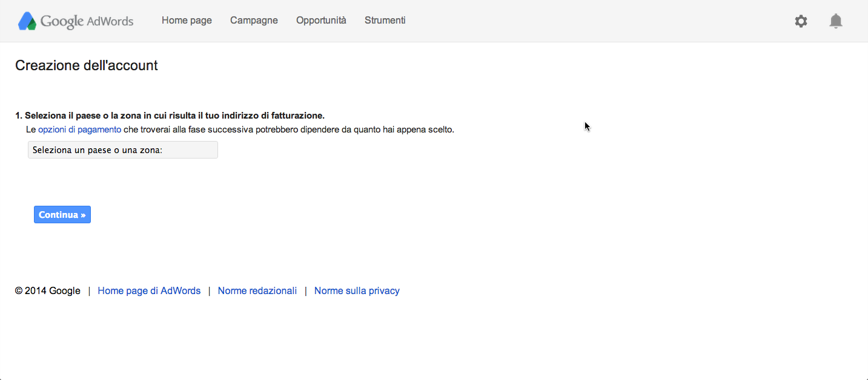Follow the "opzioni di pagamento" link

[79, 129]
